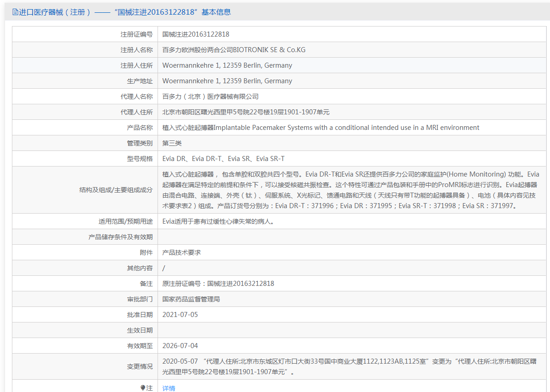Click the 代理人住所 label
The height and width of the screenshot is (392, 550).
coord(136,112)
